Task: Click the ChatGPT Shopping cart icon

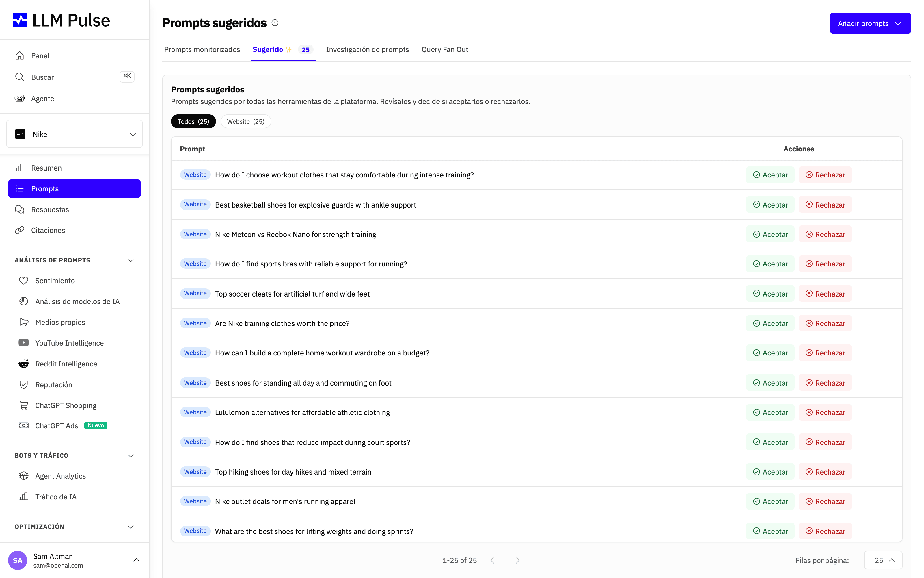Action: [24, 405]
